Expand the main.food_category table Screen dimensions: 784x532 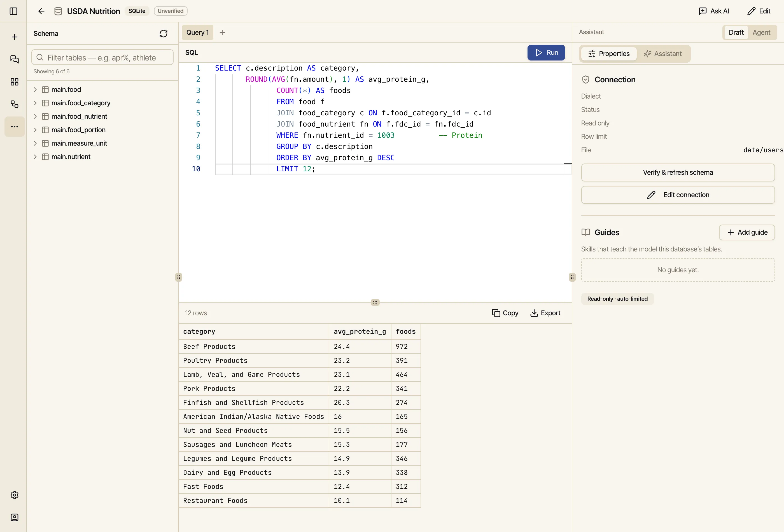click(x=35, y=103)
